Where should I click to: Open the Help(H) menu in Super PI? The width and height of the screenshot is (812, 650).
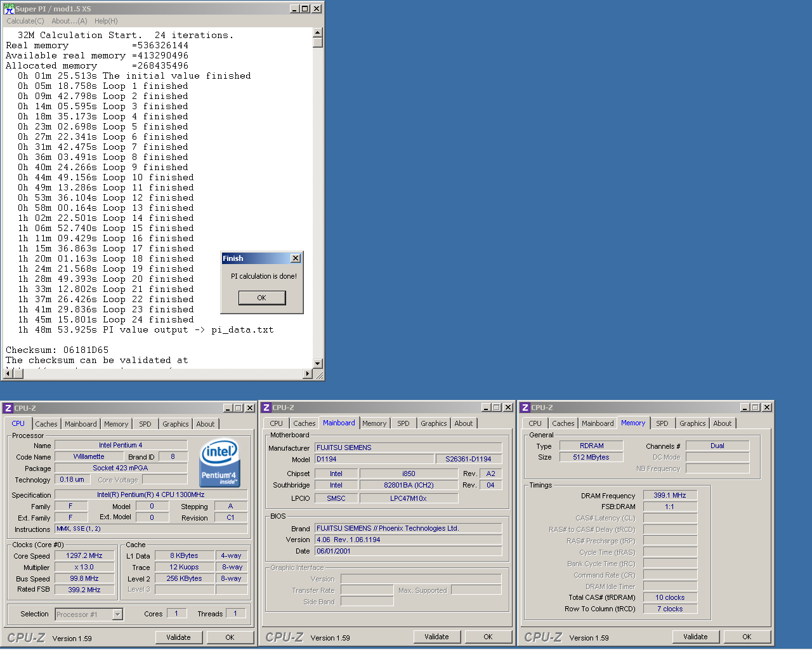click(106, 21)
